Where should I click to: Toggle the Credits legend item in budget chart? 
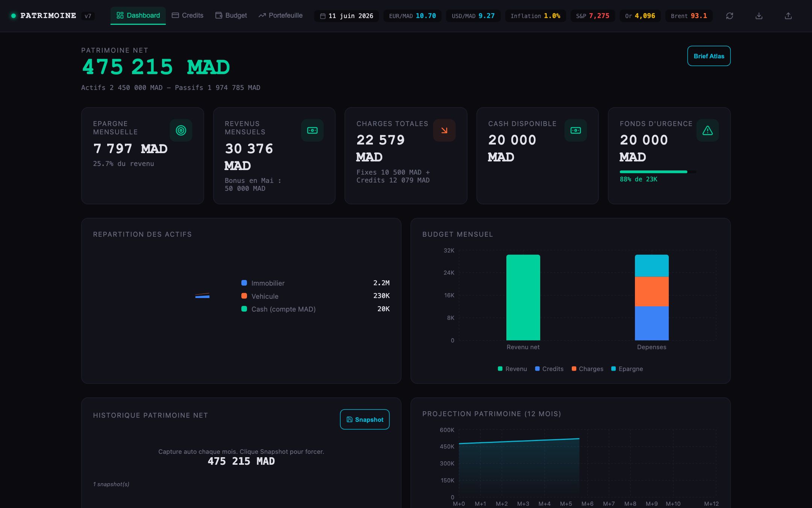pos(549,369)
